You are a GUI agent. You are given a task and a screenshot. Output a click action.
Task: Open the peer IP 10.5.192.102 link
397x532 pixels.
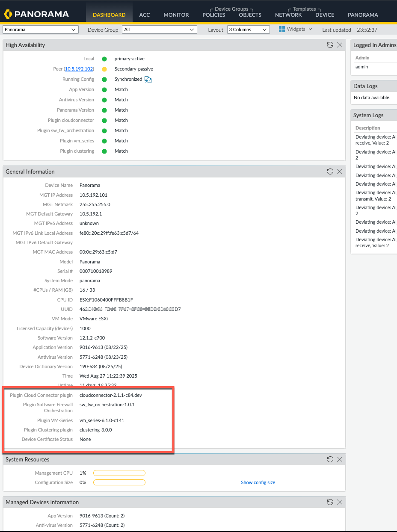coord(79,69)
